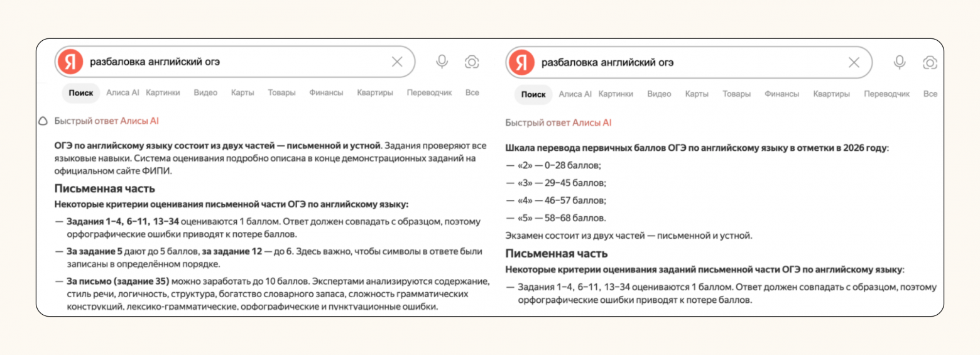The image size is (980, 355).
Task: Switch to Картинки in the left panel
Action: (163, 92)
